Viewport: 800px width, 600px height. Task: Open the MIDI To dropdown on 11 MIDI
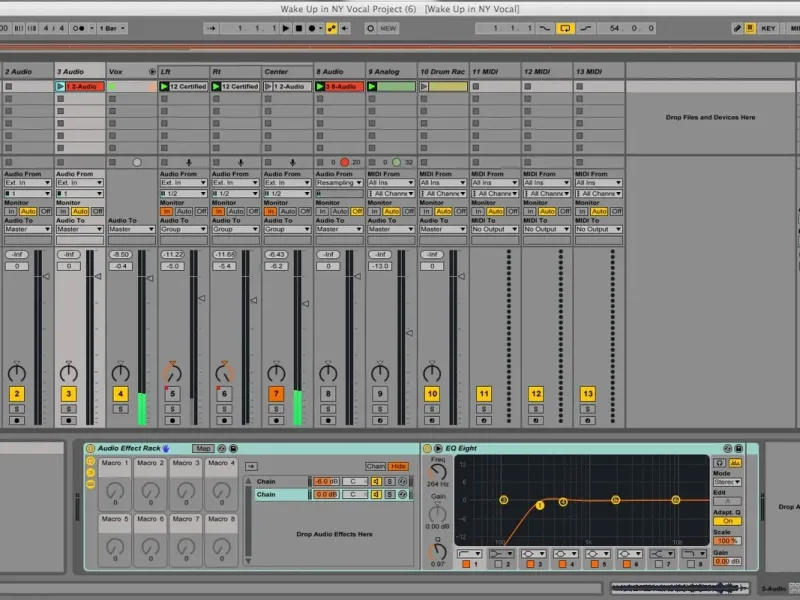click(x=495, y=229)
